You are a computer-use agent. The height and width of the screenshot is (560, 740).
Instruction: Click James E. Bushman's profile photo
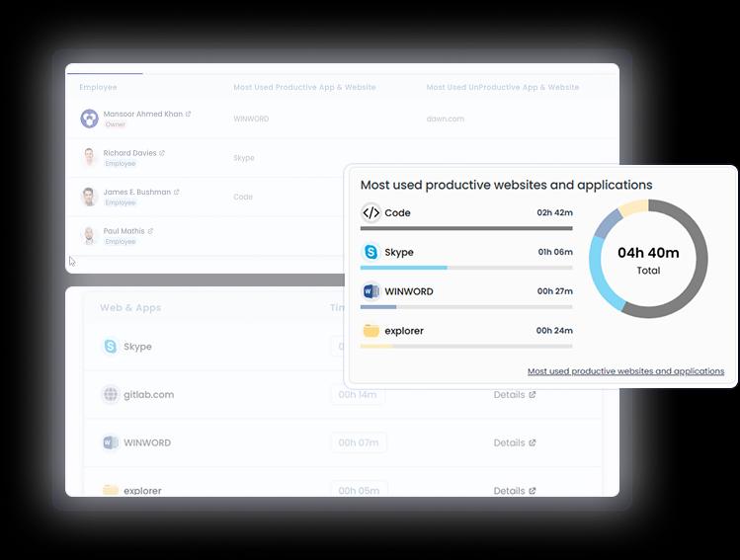pos(89,197)
